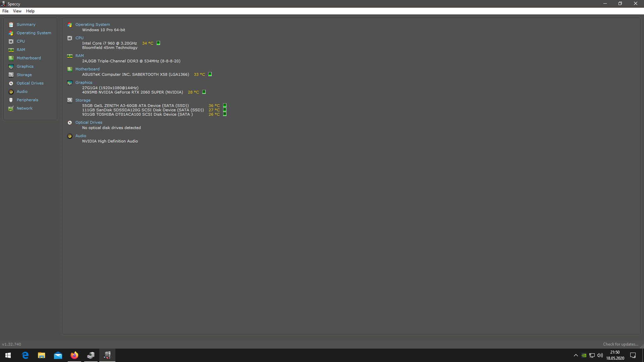This screenshot has width=644, height=362.
Task: Click the Audio speaker icon in sidebar
Action: 11,92
